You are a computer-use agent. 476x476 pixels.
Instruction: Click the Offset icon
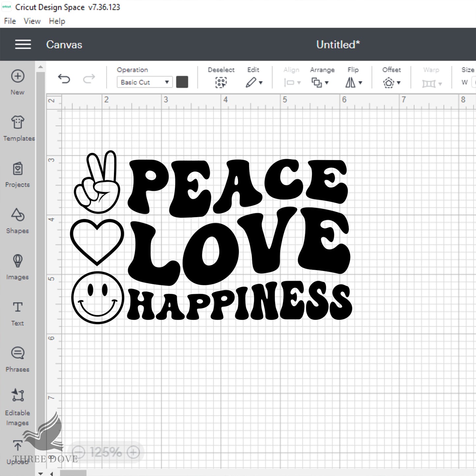pos(389,82)
